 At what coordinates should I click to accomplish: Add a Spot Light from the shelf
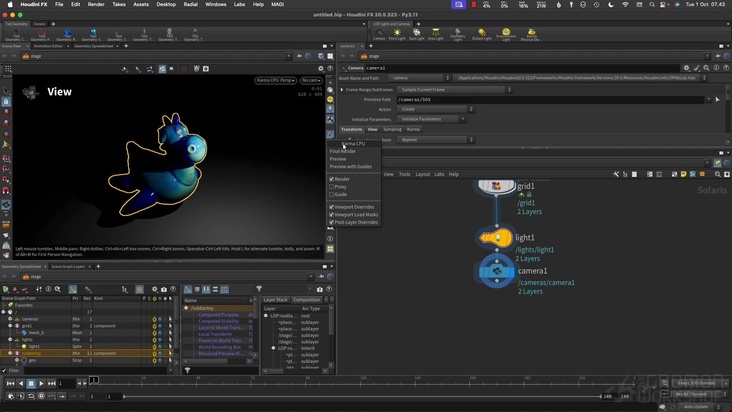pos(416,34)
